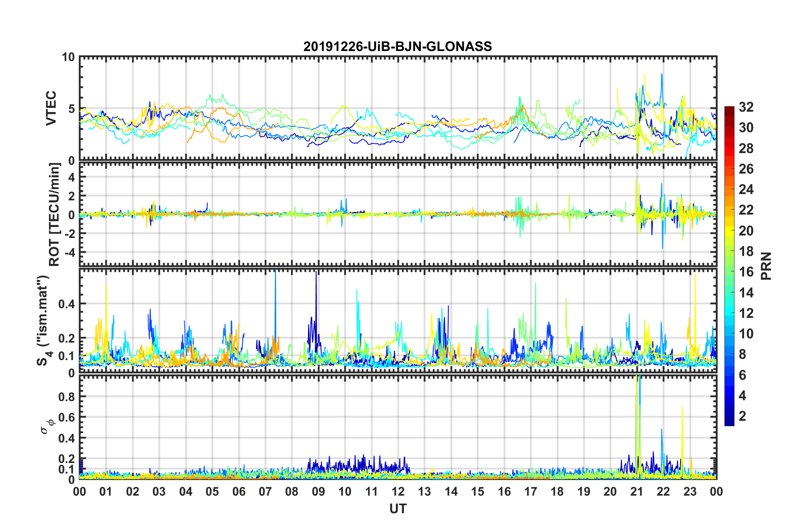Viewport: 796px width, 532px height.
Task: Click the x-axis tick label 09
Action: (318, 491)
